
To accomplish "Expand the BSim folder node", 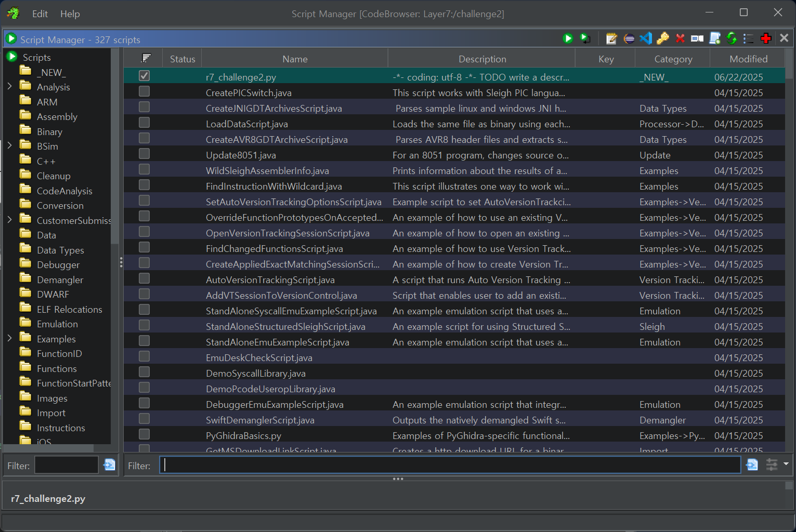I will pos(9,145).
